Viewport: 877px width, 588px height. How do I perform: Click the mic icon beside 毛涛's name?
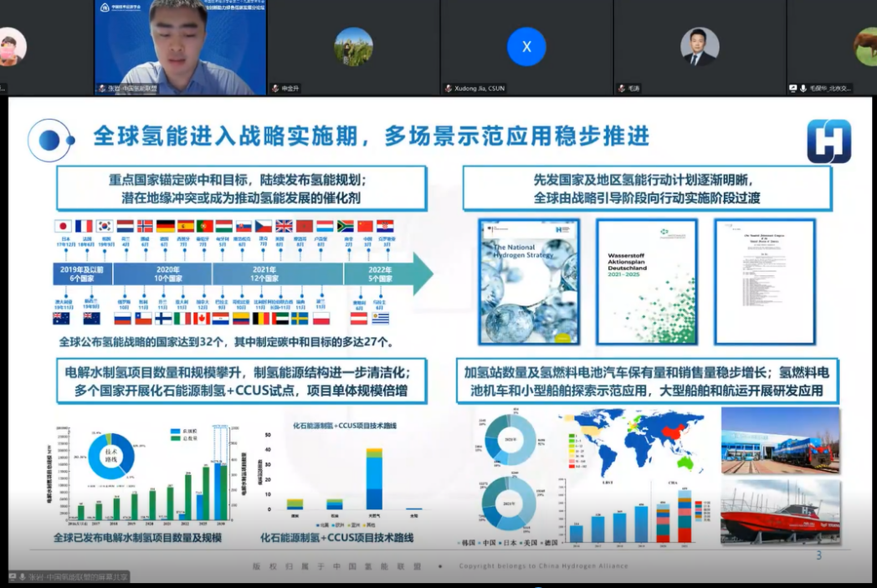coord(622,89)
